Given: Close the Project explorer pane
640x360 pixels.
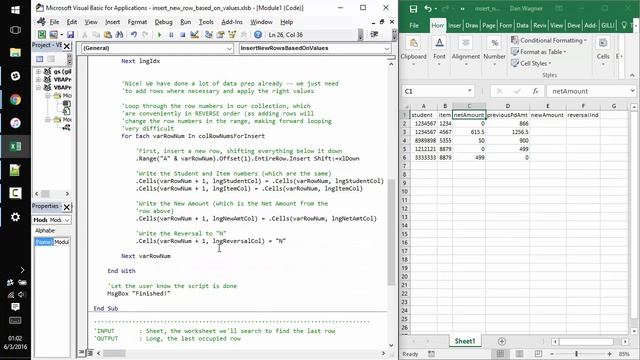Looking at the screenshot, I should [67, 46].
